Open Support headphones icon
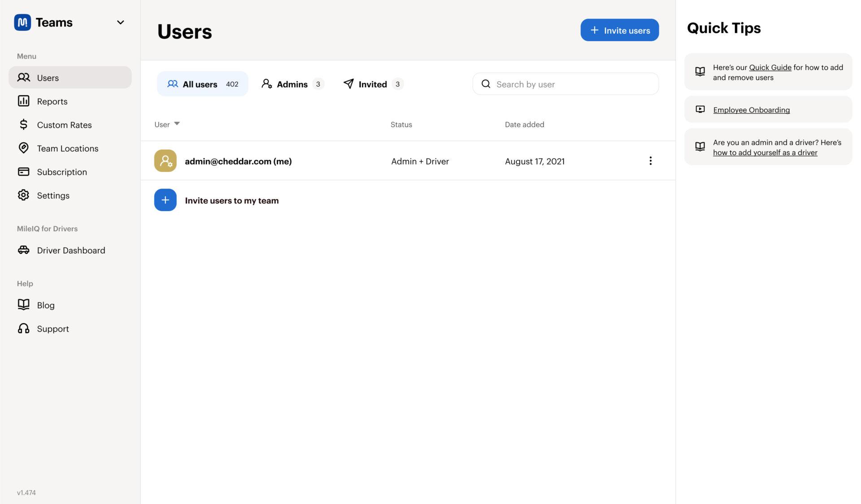861x504 pixels. tap(23, 328)
